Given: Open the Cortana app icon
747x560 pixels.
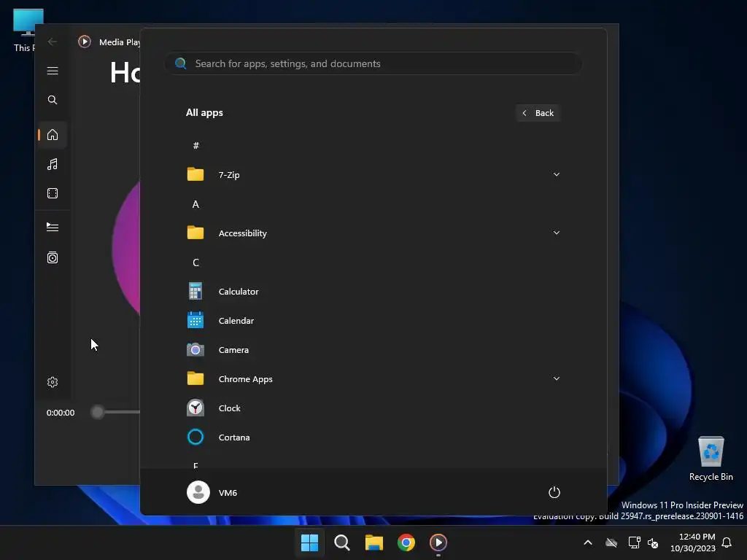Looking at the screenshot, I should point(196,437).
